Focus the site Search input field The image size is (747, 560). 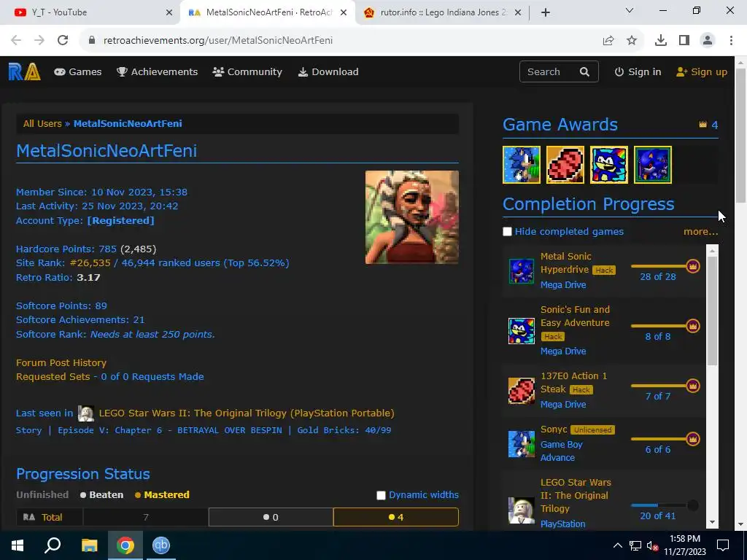tap(548, 72)
